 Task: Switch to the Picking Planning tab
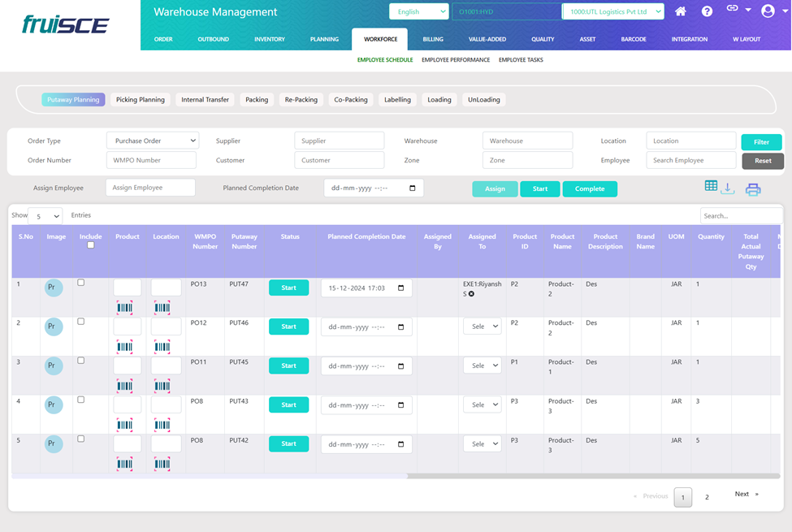point(140,100)
